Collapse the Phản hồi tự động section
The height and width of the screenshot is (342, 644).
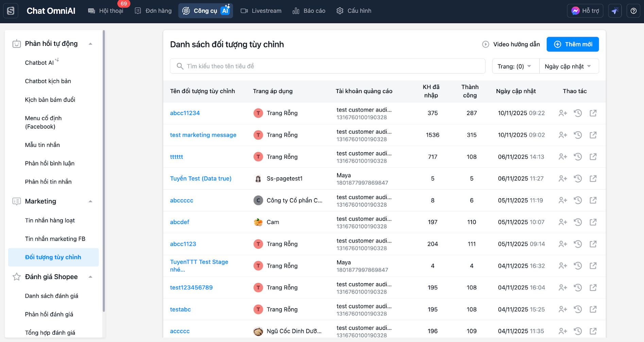pyautogui.click(x=90, y=44)
